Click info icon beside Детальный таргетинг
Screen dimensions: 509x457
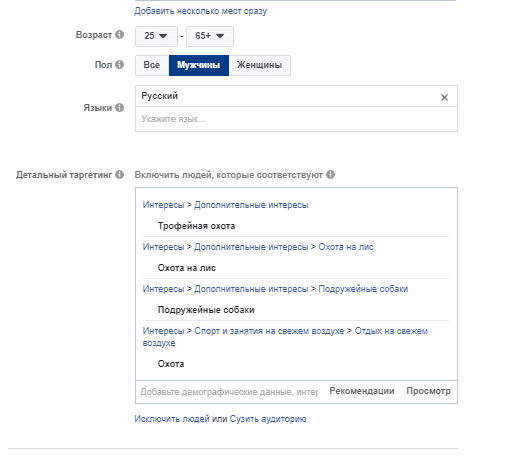coord(119,175)
